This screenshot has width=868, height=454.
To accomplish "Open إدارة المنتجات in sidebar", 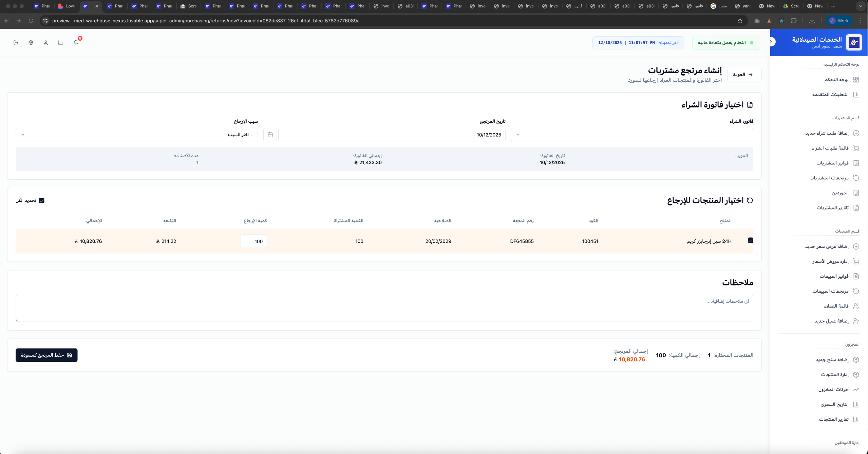I will [x=839, y=375].
